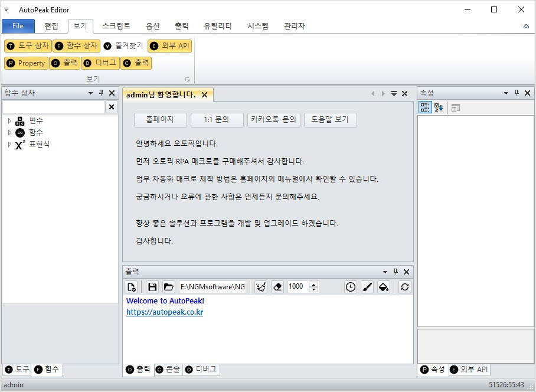
Task: Expand the 함수 tree node
Action: tap(9, 132)
